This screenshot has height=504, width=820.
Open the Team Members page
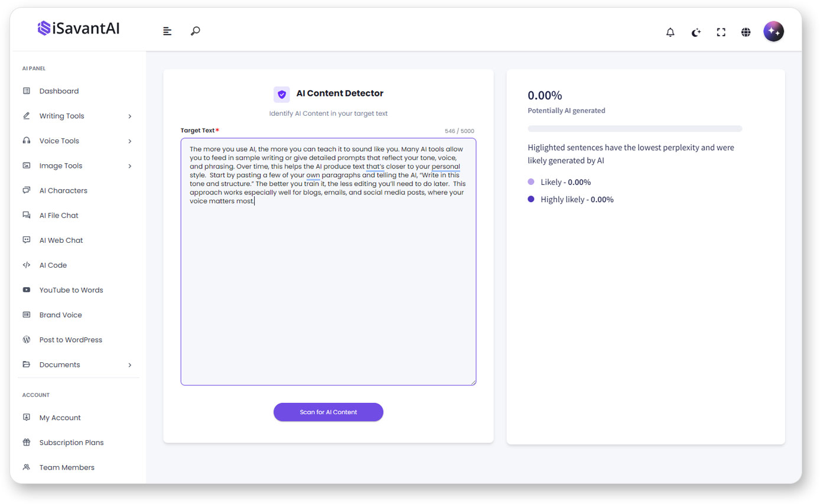(x=66, y=467)
